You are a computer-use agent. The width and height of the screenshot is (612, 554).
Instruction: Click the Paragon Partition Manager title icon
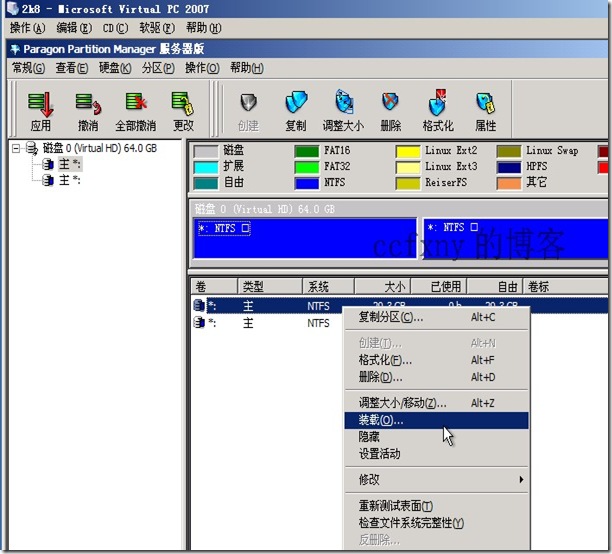pos(15,49)
